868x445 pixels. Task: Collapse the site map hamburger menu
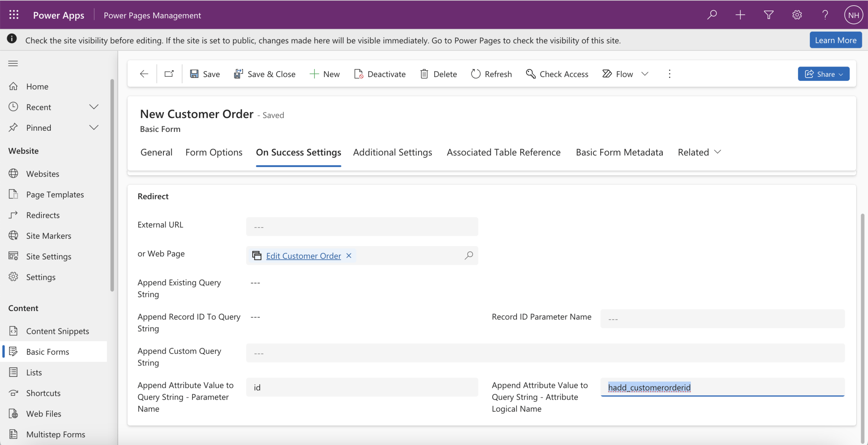point(13,63)
